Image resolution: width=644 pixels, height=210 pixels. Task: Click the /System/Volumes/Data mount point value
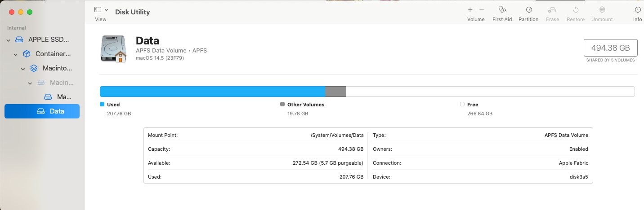point(337,135)
